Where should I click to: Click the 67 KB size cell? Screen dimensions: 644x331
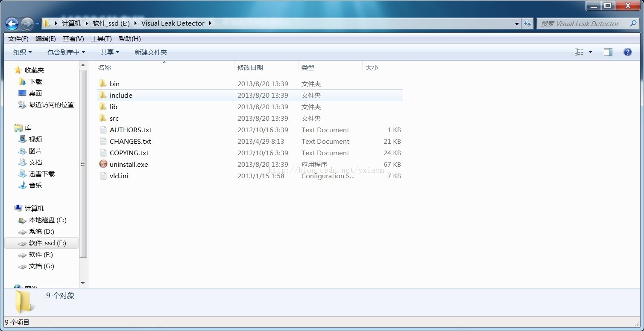point(392,164)
